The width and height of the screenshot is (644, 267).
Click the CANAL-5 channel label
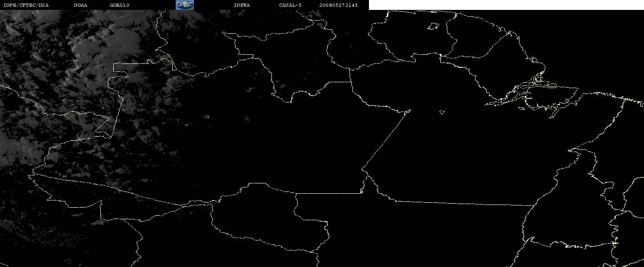click(x=290, y=5)
